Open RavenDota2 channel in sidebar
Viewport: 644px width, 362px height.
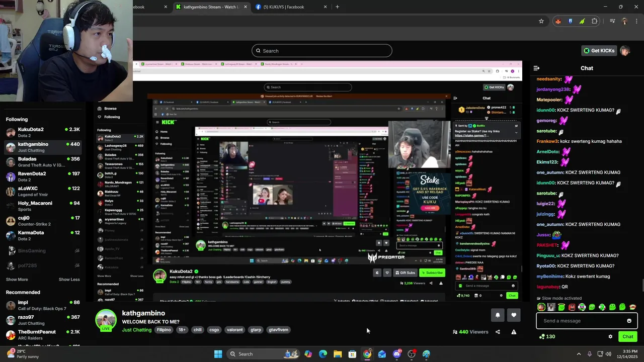coord(43,176)
